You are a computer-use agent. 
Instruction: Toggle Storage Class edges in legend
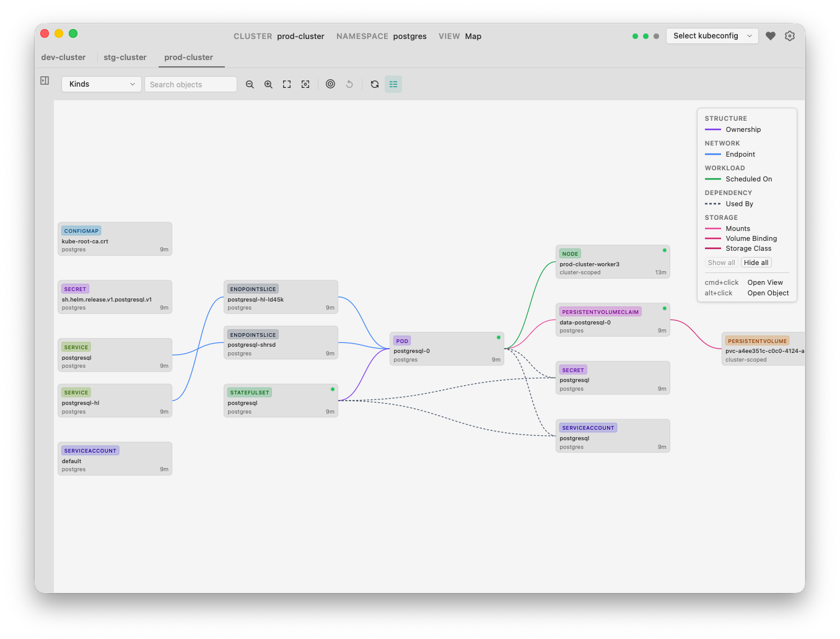coord(738,248)
